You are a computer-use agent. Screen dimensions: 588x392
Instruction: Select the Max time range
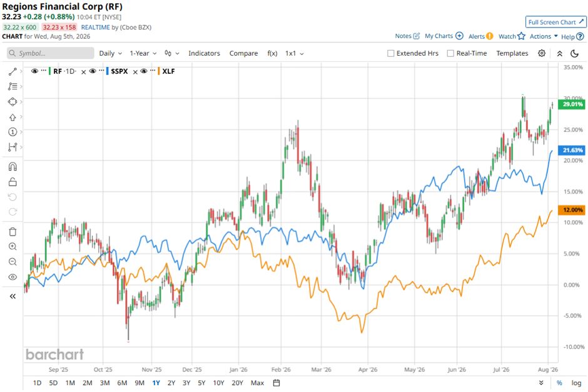coord(257,383)
